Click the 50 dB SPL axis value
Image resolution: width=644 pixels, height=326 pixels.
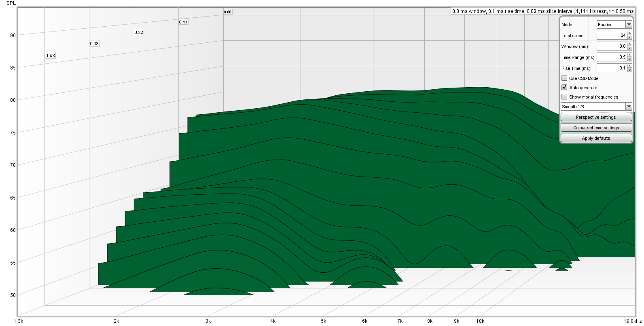click(x=13, y=295)
